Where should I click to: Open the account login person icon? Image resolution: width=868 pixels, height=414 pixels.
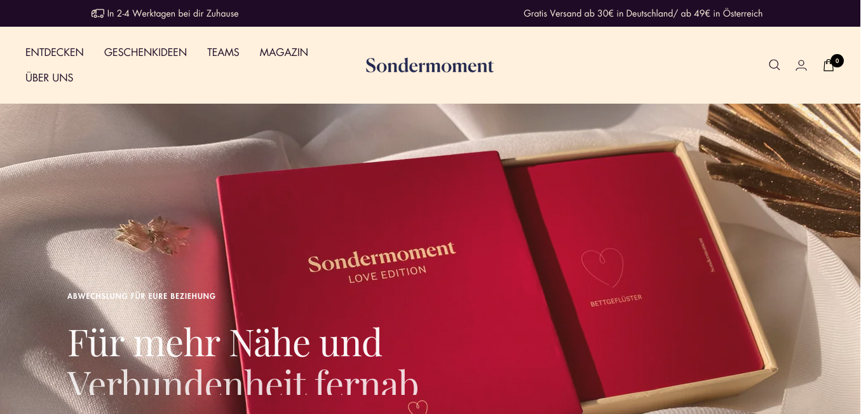click(801, 65)
